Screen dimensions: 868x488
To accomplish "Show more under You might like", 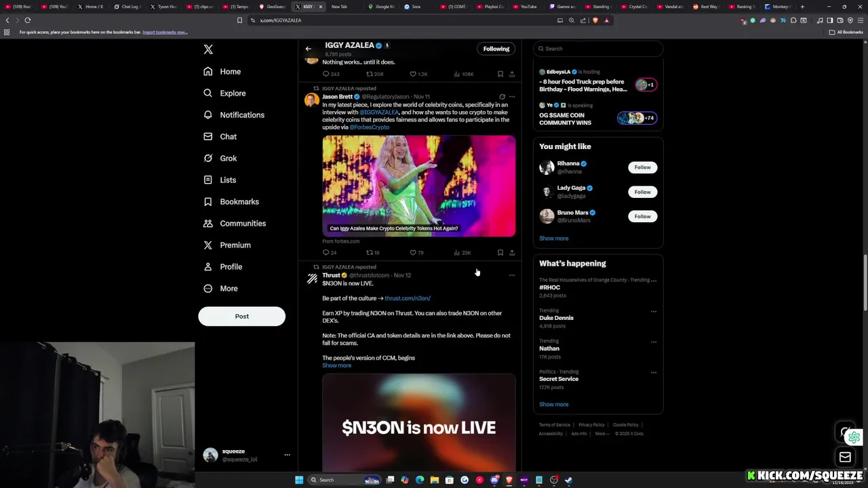I will pyautogui.click(x=554, y=239).
